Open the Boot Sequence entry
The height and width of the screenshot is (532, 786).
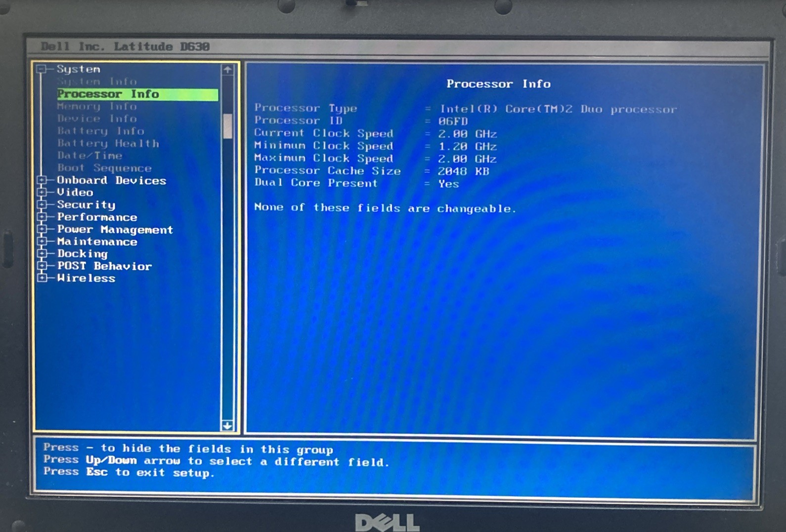pyautogui.click(x=104, y=168)
